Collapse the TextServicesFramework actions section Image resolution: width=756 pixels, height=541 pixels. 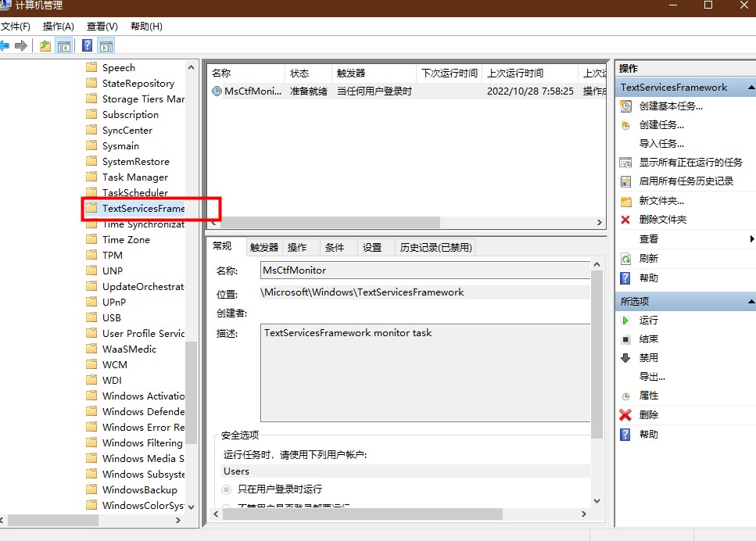tap(751, 88)
